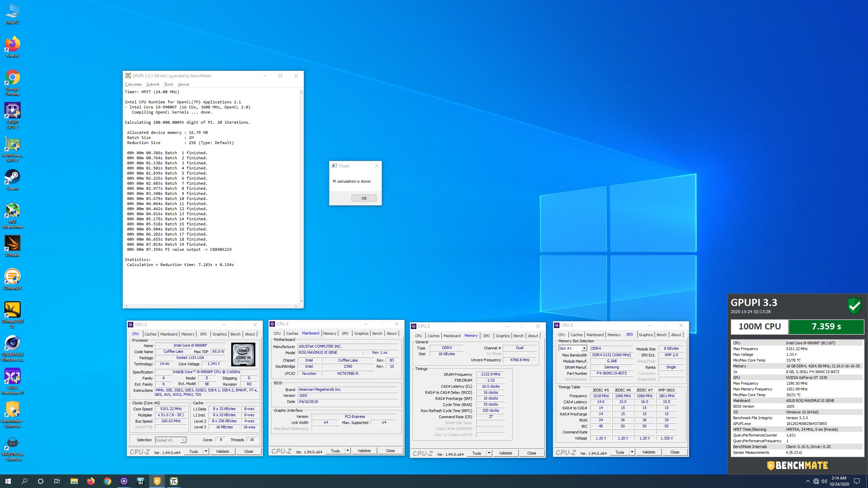
Task: Open network icon in system tray
Action: (816, 481)
